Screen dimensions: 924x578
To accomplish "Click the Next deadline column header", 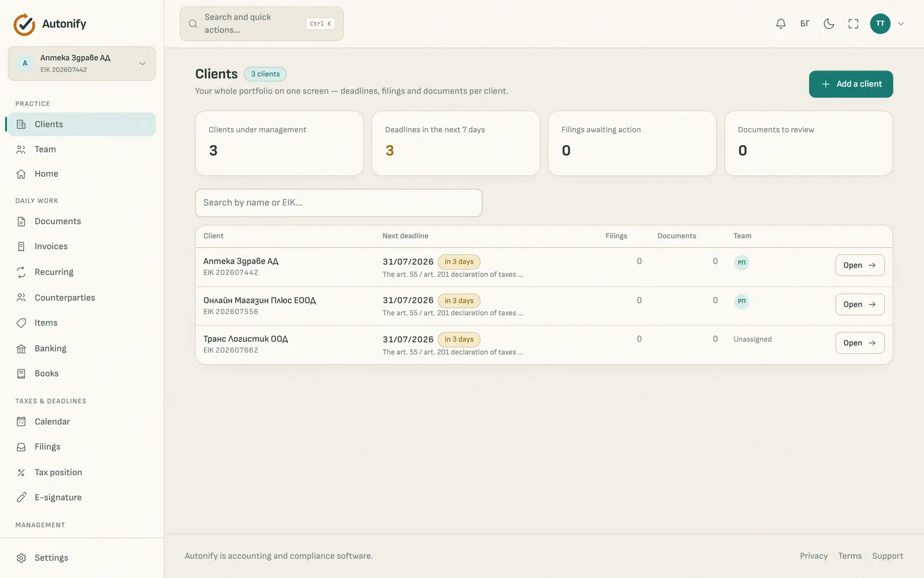I will [x=405, y=236].
